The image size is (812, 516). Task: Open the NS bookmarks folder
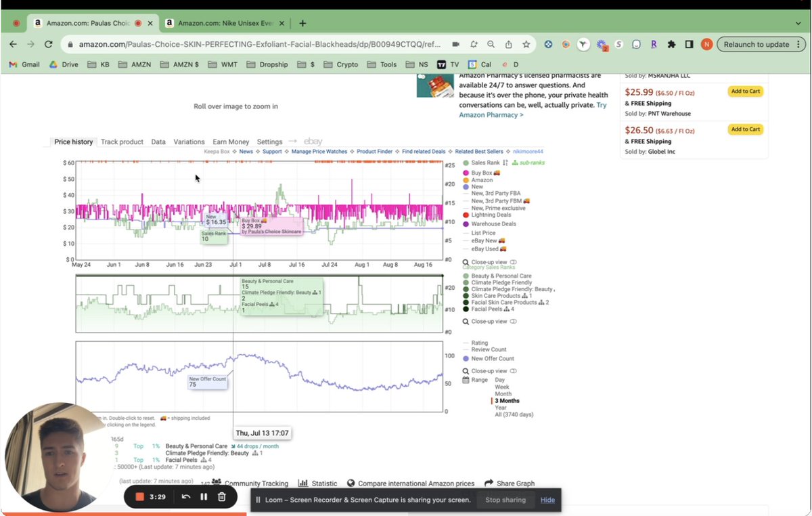[417, 64]
